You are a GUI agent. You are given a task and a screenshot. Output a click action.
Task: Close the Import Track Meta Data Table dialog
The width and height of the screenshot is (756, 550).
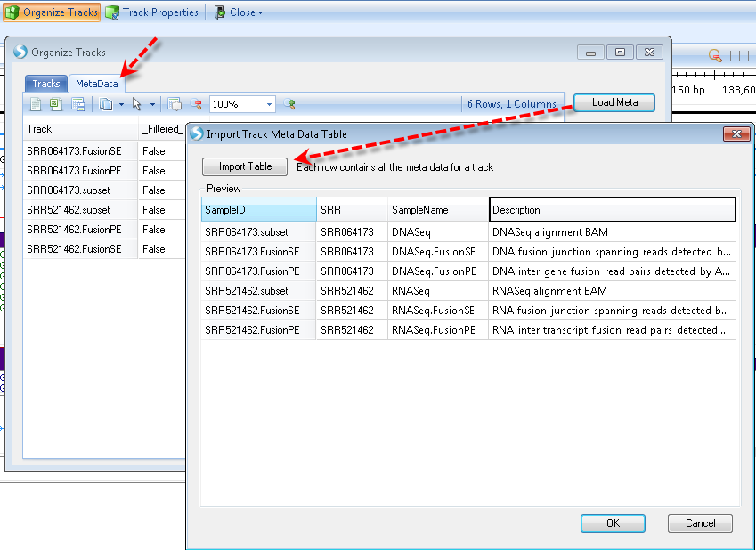pos(736,134)
